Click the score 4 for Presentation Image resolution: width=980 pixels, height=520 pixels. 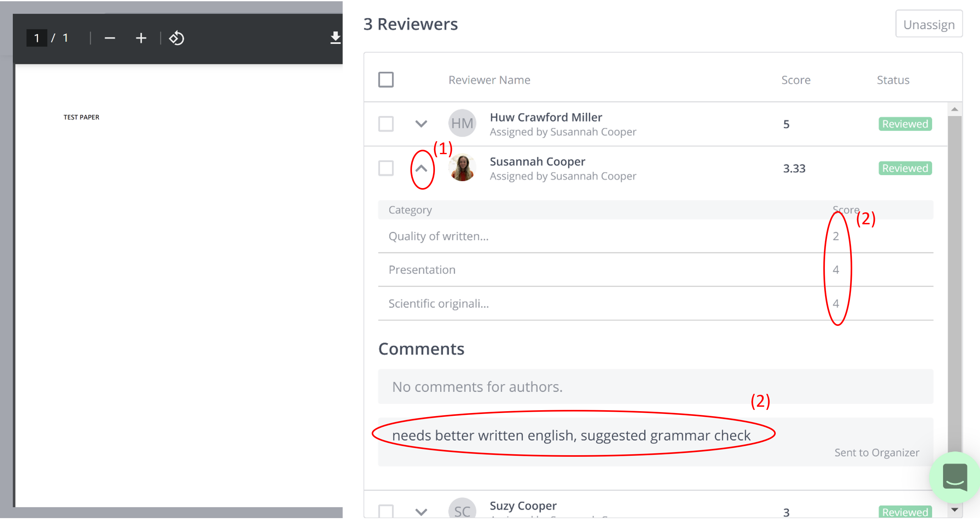[x=836, y=270]
